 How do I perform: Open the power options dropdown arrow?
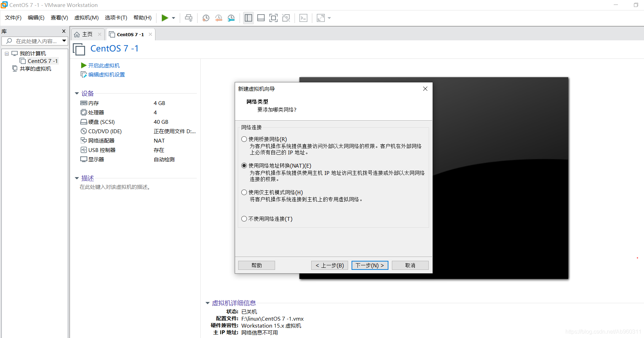(174, 18)
